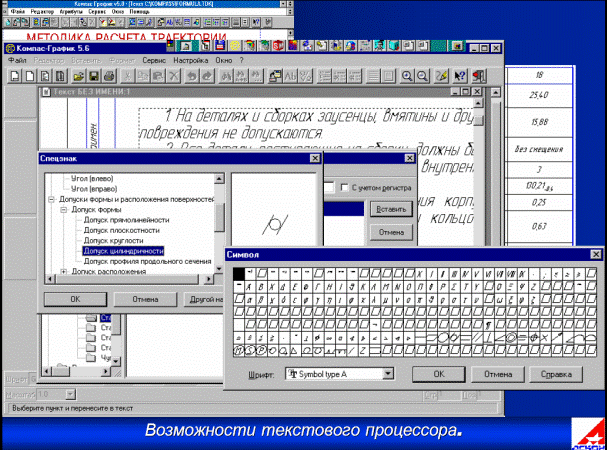This screenshot has width=607, height=450.
Task: Select the black first cell in symbol grid
Action: coord(239,274)
